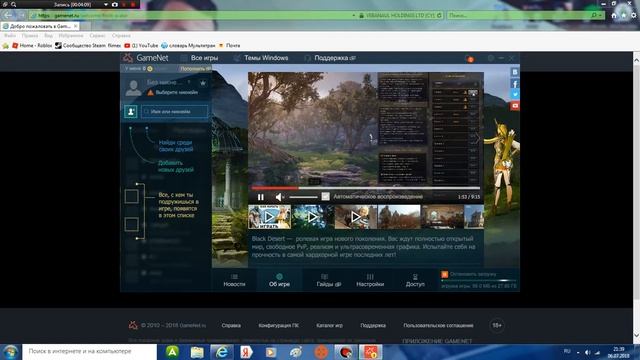Open the VK social page icon
This screenshot has width=640, height=360.
click(515, 72)
